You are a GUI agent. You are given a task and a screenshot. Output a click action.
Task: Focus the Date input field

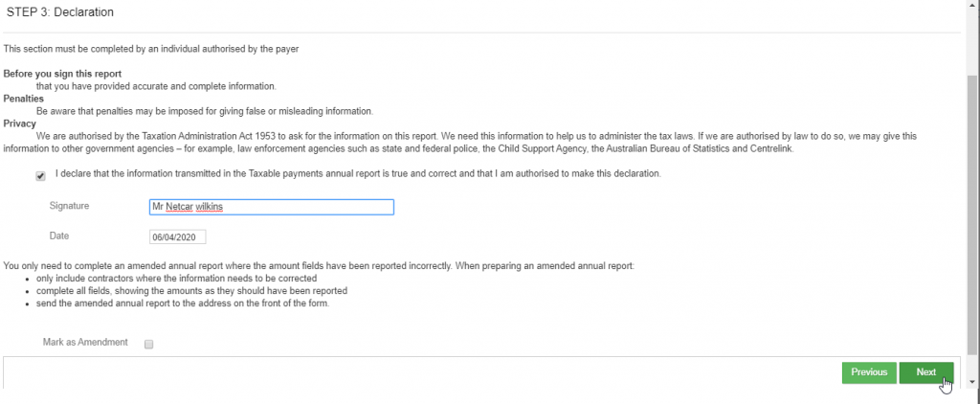coord(178,237)
